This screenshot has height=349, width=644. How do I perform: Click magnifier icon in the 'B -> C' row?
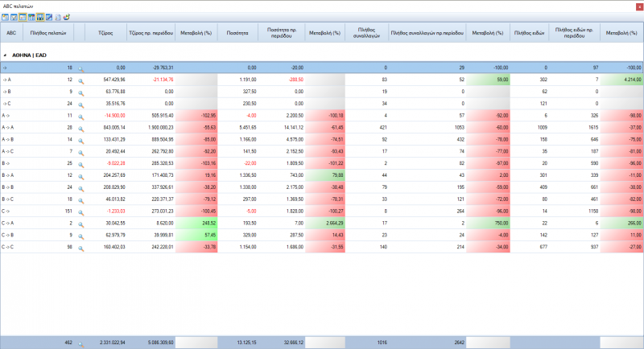tap(81, 201)
